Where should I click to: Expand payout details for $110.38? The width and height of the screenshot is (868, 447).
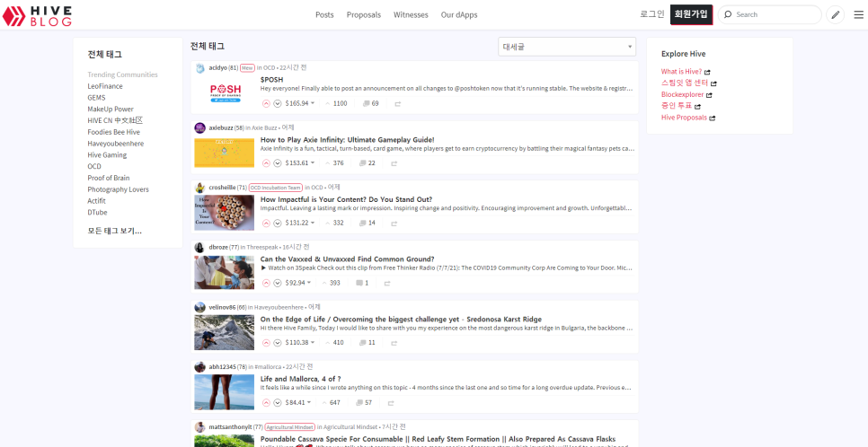point(299,343)
